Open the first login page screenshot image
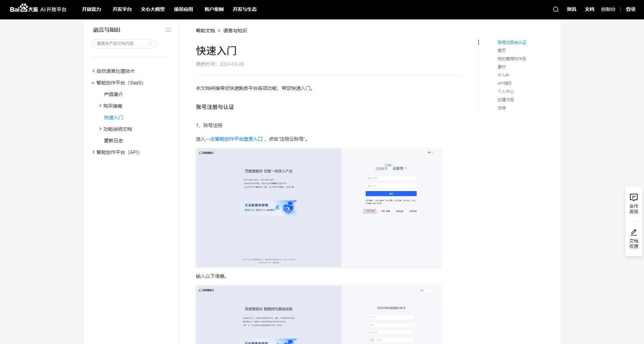This screenshot has height=344, width=644. click(x=319, y=207)
